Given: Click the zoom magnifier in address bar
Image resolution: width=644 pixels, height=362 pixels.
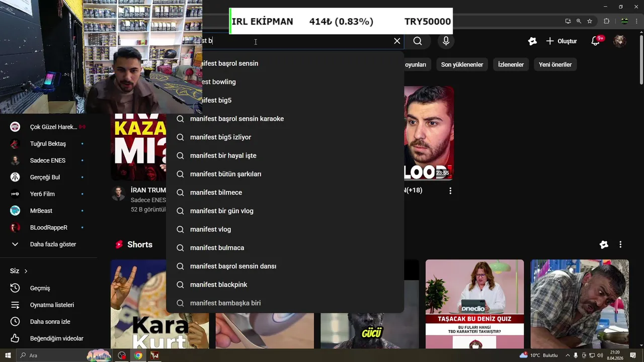Looking at the screenshot, I should 579,21.
